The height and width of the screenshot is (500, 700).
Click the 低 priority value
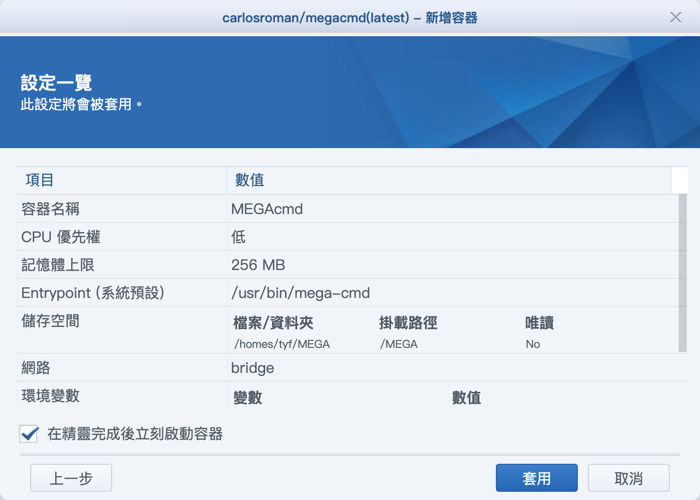click(238, 237)
